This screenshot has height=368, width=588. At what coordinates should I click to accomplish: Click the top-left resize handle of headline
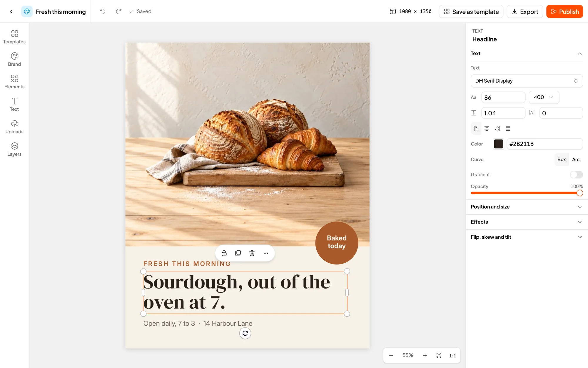(x=143, y=271)
